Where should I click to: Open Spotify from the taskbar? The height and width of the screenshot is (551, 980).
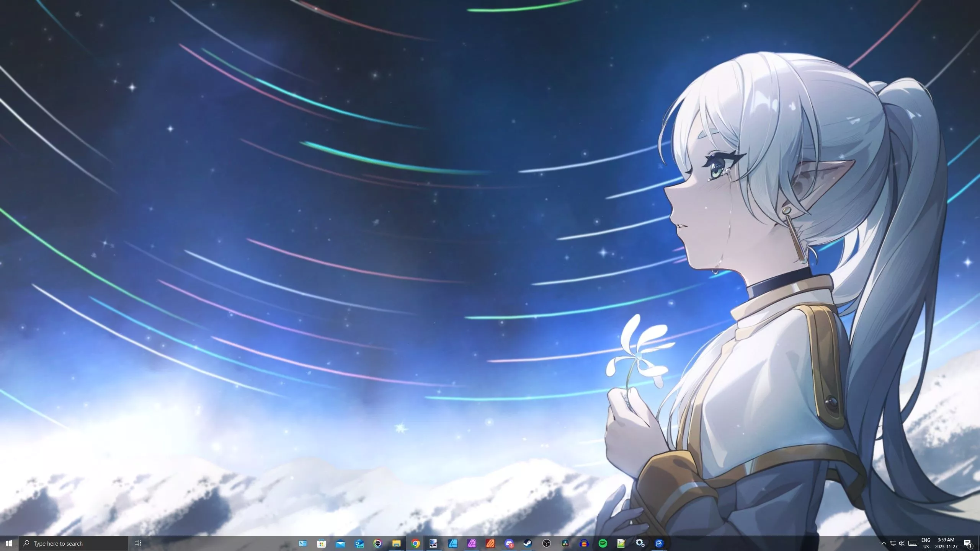[603, 543]
